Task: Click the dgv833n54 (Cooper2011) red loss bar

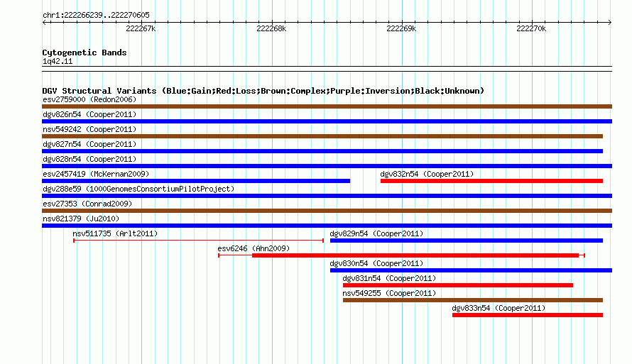Action: click(528, 315)
